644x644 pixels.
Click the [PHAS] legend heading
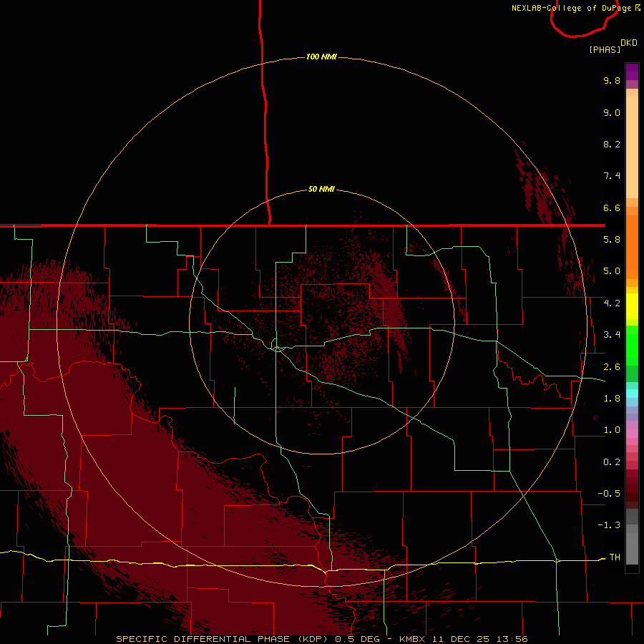605,49
